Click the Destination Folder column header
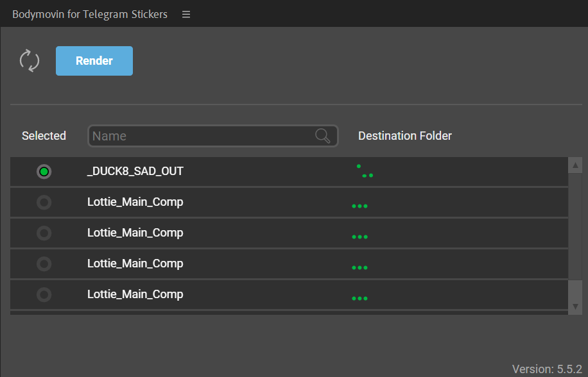Image resolution: width=588 pixels, height=377 pixels. [x=404, y=136]
